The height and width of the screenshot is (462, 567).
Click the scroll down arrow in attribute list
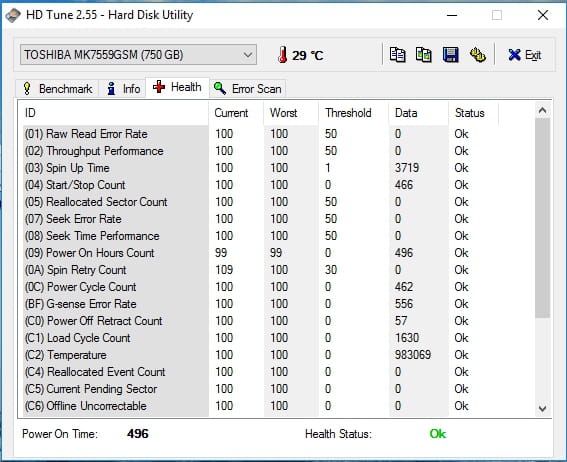tap(542, 408)
